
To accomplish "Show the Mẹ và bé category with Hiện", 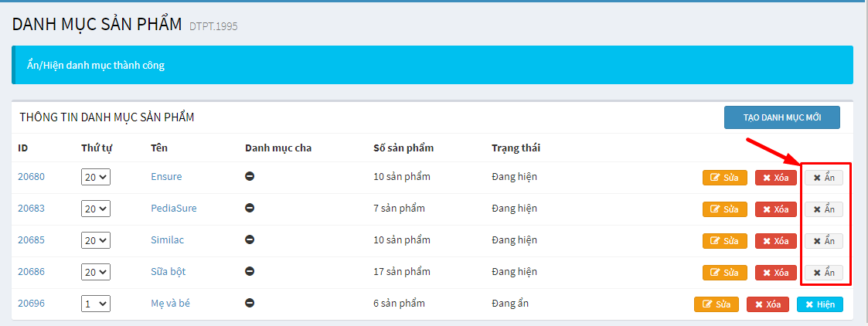I will [x=819, y=304].
